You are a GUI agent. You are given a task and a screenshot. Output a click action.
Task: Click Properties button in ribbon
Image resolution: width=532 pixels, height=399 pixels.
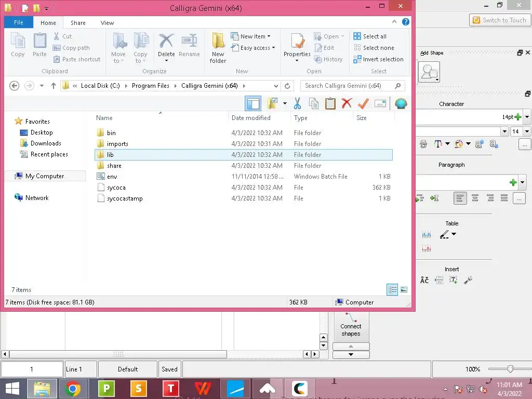point(297,47)
